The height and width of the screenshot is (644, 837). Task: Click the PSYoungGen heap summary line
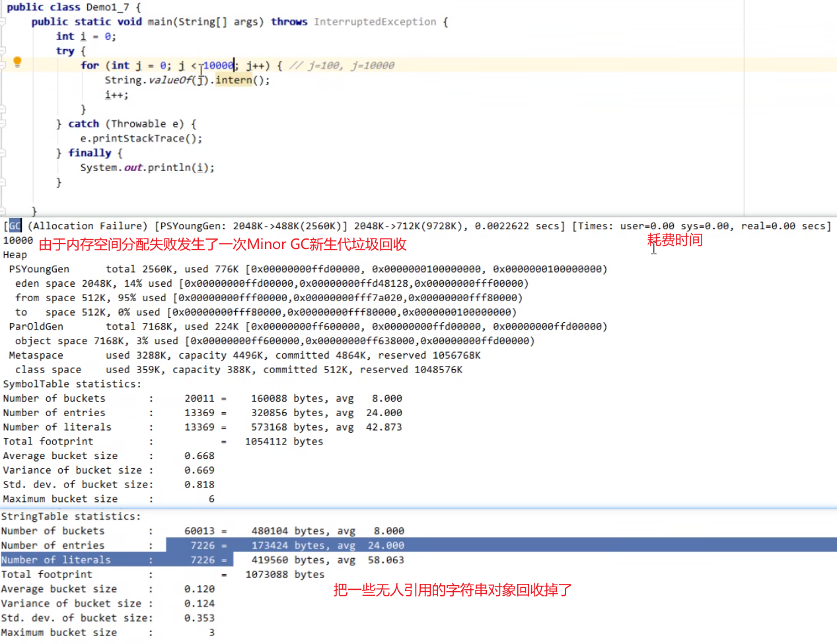[307, 269]
